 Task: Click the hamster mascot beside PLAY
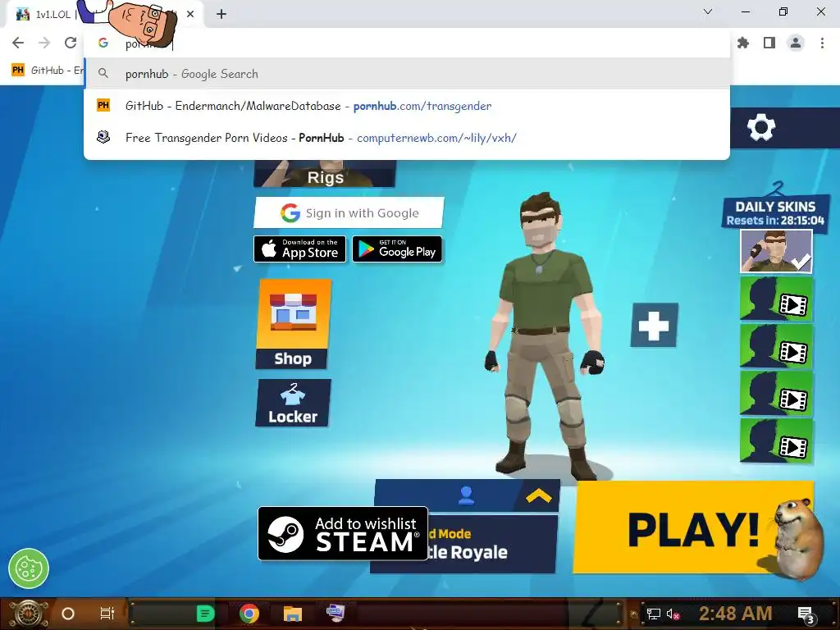797,540
